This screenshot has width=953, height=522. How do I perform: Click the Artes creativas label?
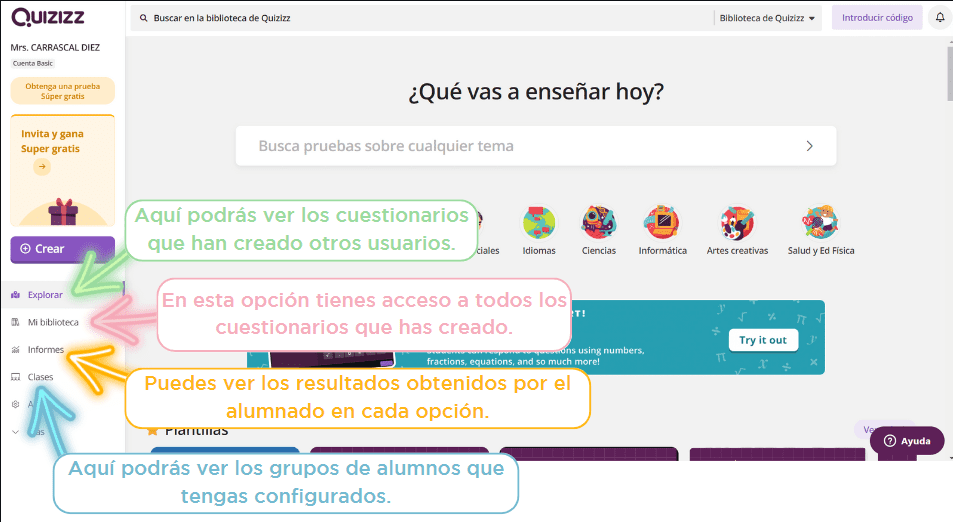pos(737,250)
